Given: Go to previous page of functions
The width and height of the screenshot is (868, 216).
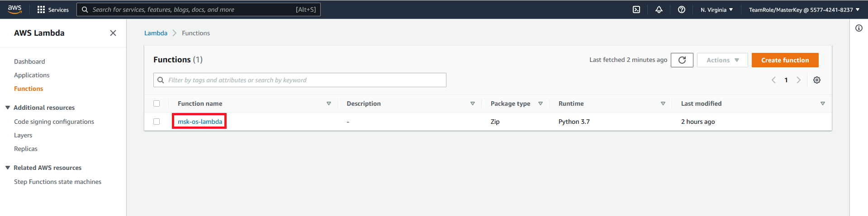Looking at the screenshot, I should pos(773,80).
